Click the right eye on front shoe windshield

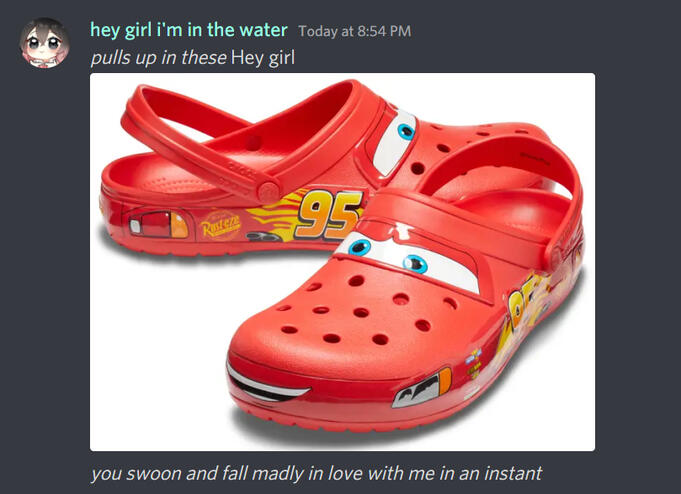pyautogui.click(x=415, y=264)
